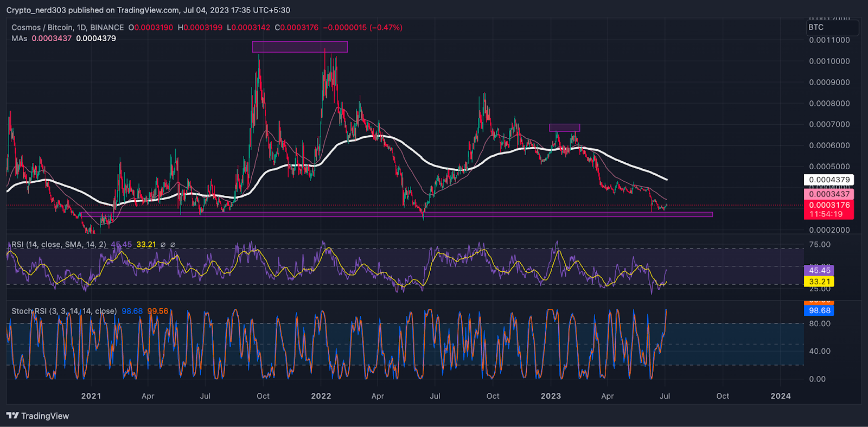The height and width of the screenshot is (427, 868).
Task: Click the low value L0.0003142
Action: click(x=248, y=27)
